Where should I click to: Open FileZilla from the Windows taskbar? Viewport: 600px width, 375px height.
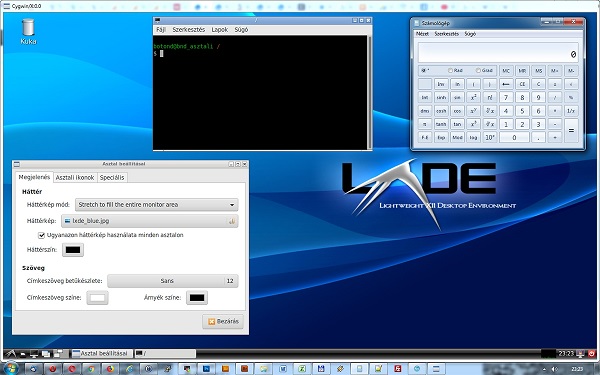tap(398, 369)
